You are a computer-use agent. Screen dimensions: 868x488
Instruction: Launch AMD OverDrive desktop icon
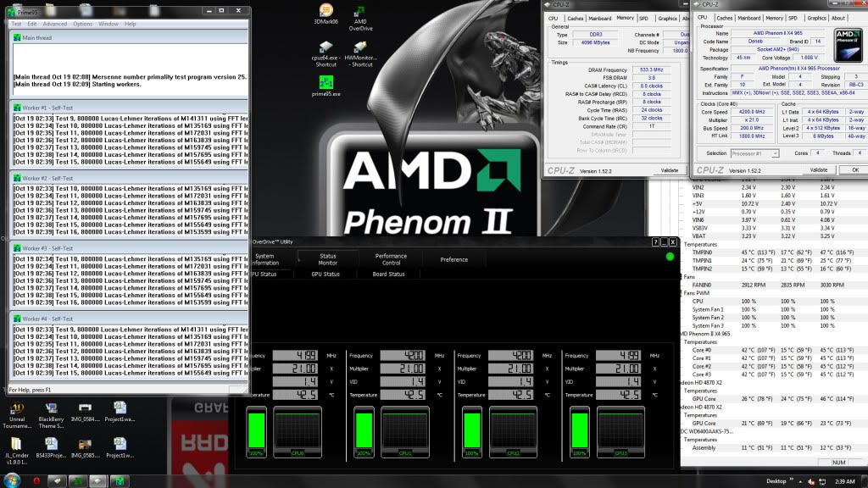[x=360, y=12]
